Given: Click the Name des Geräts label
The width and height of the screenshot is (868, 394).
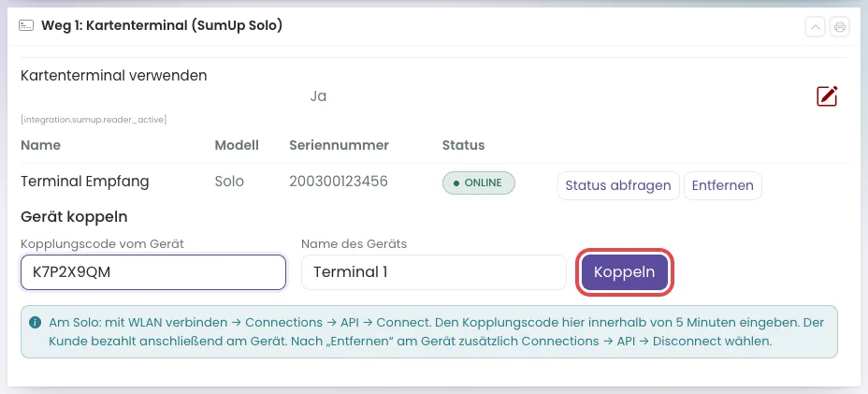Looking at the screenshot, I should 354,243.
